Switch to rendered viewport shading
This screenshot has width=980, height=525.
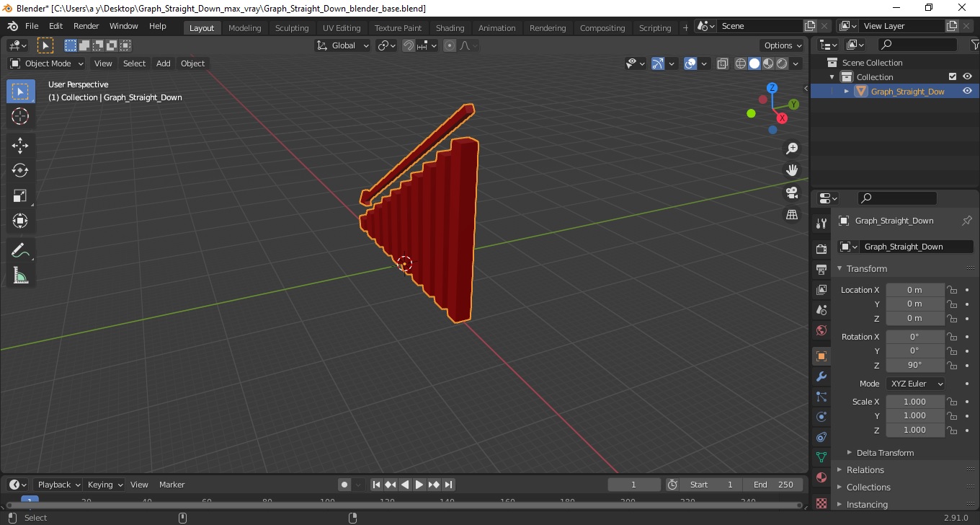[x=782, y=63]
